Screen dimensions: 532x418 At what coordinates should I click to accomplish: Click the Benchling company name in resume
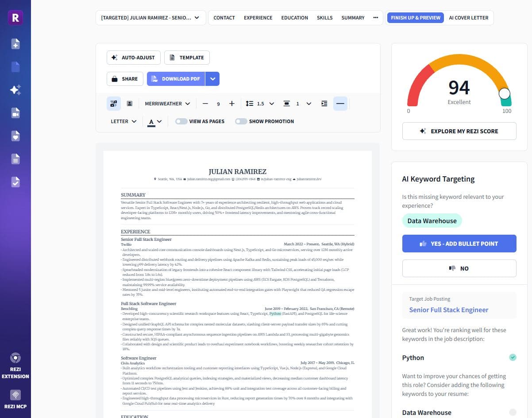(x=129, y=309)
